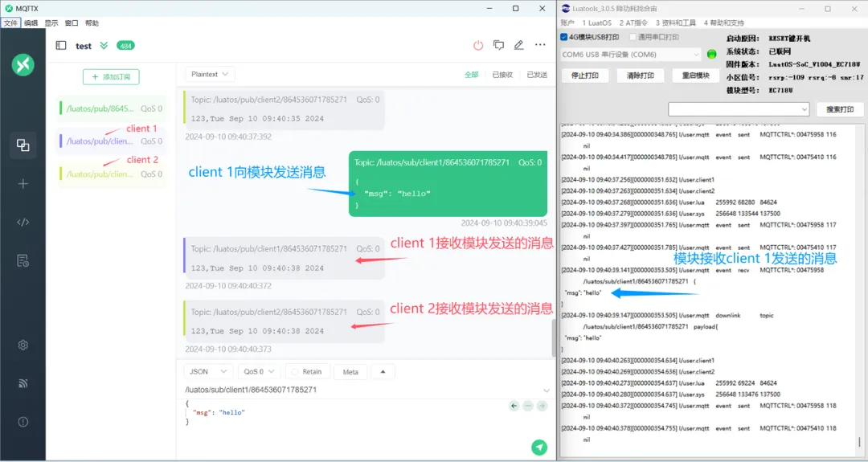Switch to the 已发送 messages filter
Screen dimensions: 868x462
pyautogui.click(x=537, y=75)
